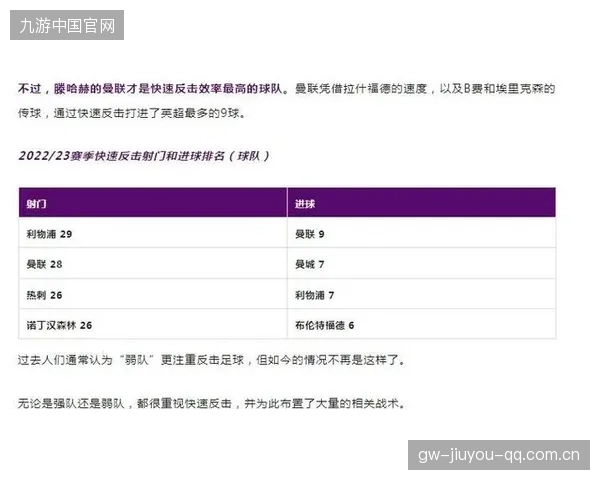Viewport: 600px width, 480px height.
Task: Select the 曼联 28 cell
Action: [x=153, y=263]
